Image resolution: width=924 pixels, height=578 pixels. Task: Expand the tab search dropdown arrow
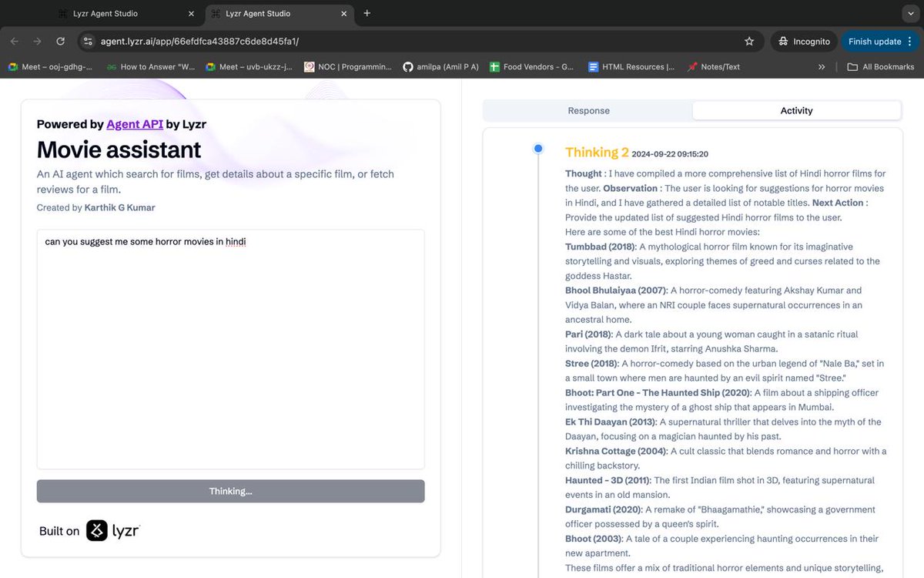(911, 13)
